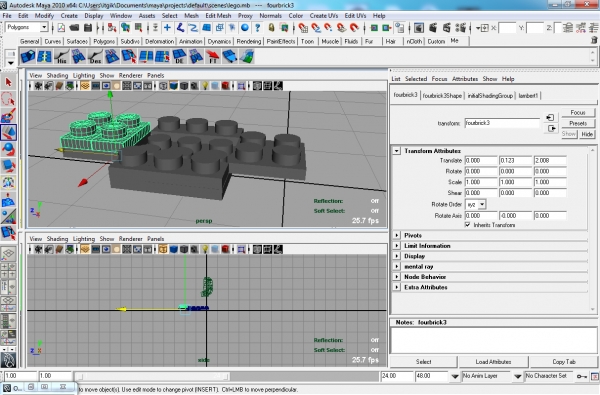Toggle wireframe shading in side panel toolbar
Screen dimensions: 600x395
[163, 249]
